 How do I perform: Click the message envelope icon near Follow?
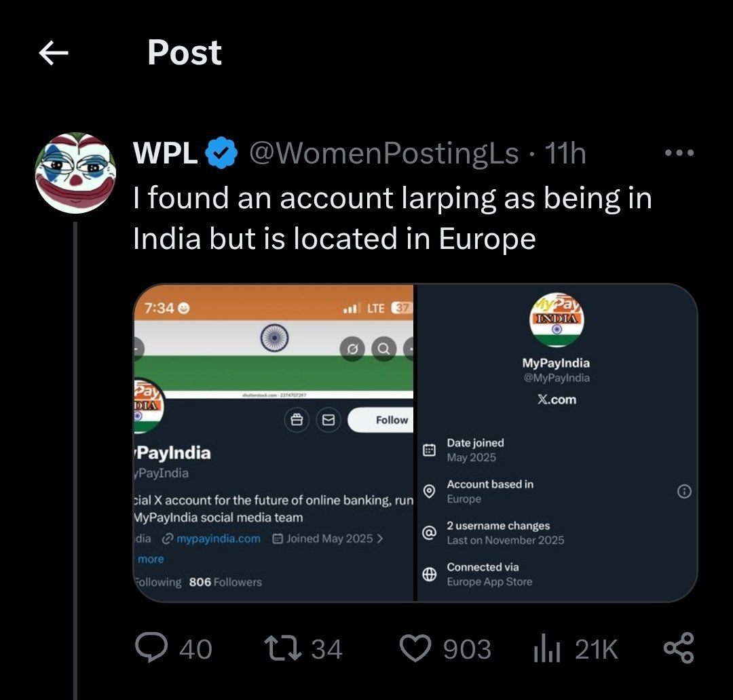point(328,419)
